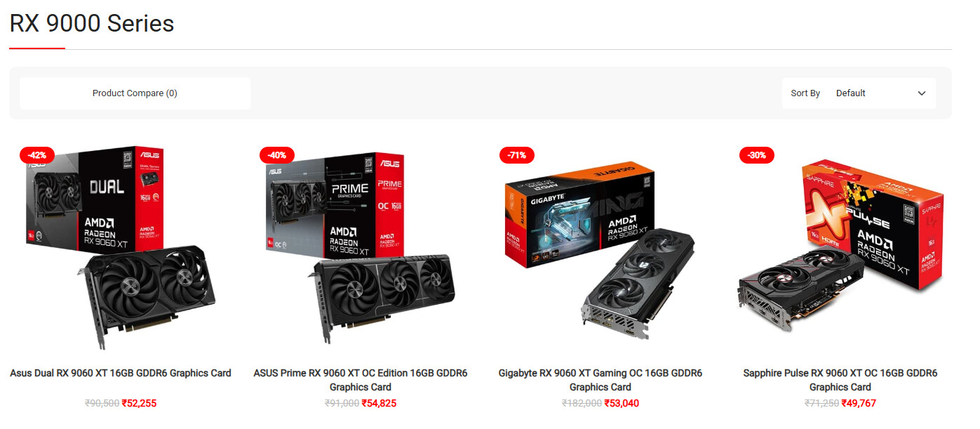The height and width of the screenshot is (429, 980).
Task: Open Product Compare (0) link
Action: (135, 93)
